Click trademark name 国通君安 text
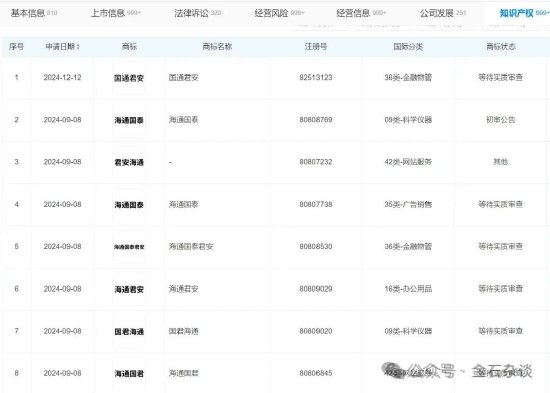This screenshot has width=550, height=393. point(183,78)
